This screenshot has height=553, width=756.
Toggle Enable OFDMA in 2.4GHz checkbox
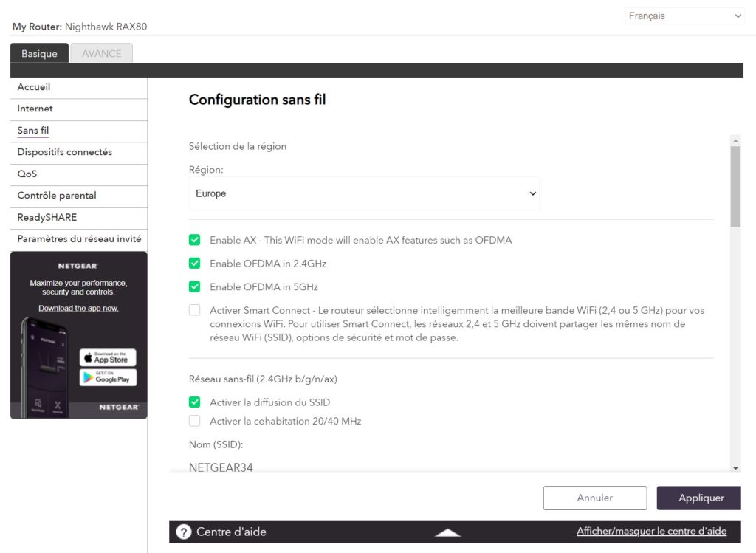point(194,264)
